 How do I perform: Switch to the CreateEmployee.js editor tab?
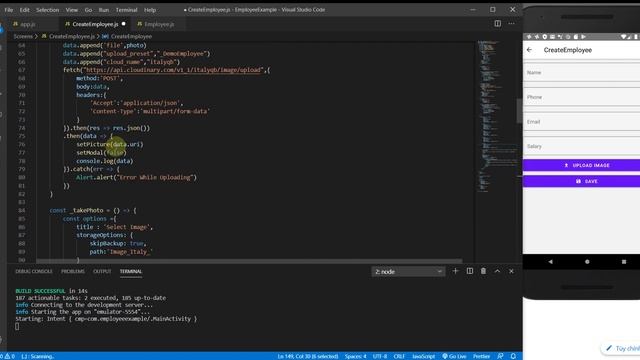click(95, 24)
